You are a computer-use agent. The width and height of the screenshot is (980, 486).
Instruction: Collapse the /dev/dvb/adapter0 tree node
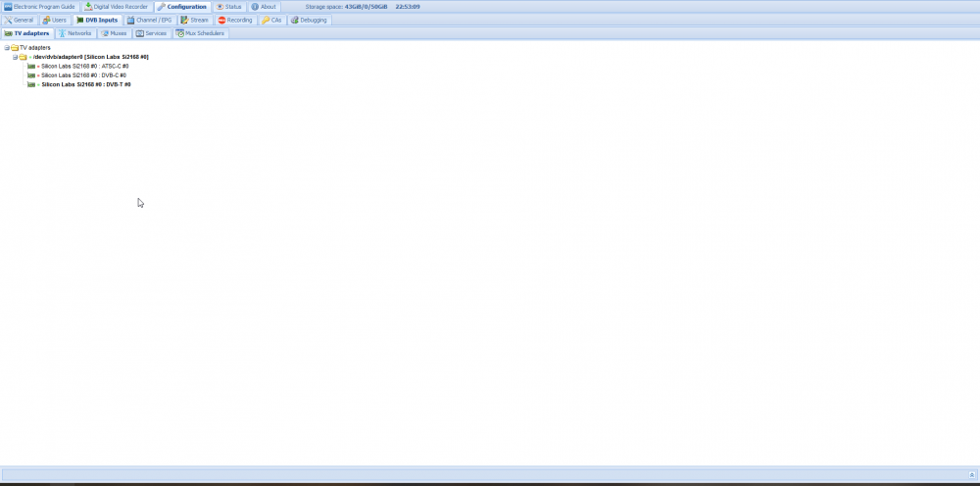[16, 57]
